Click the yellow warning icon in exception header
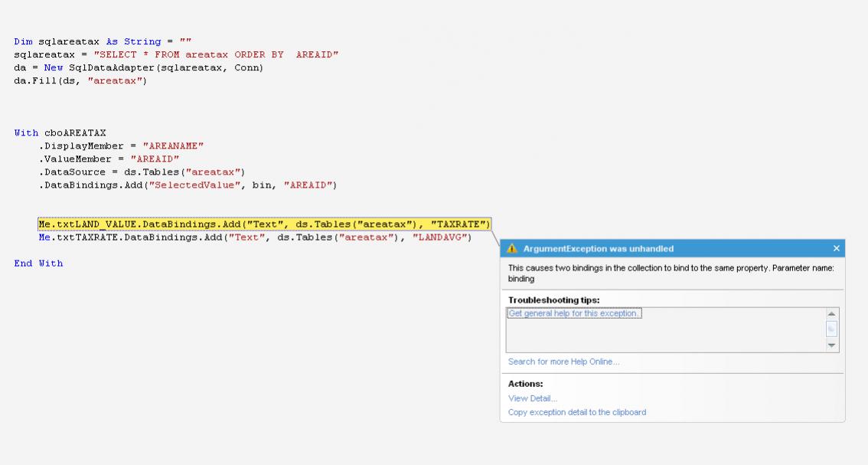868x465 pixels. [512, 248]
